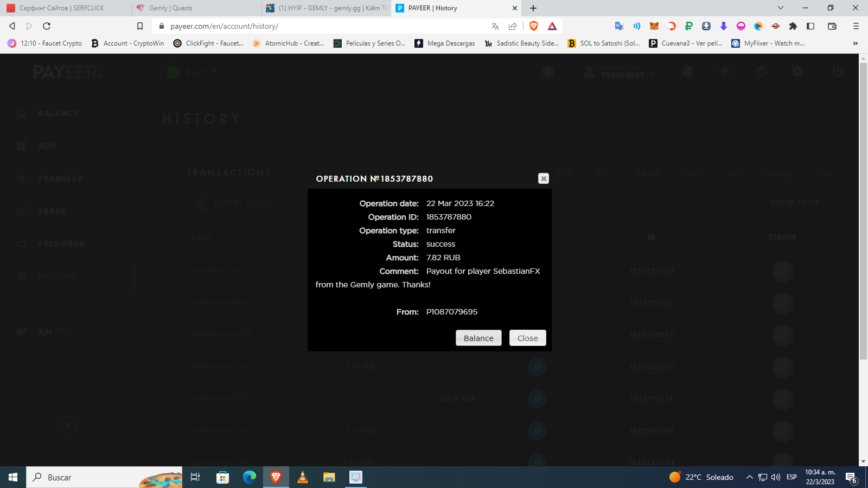Viewport: 868px width, 488px height.
Task: Switch to the SERFCLICK tab
Action: [x=66, y=8]
